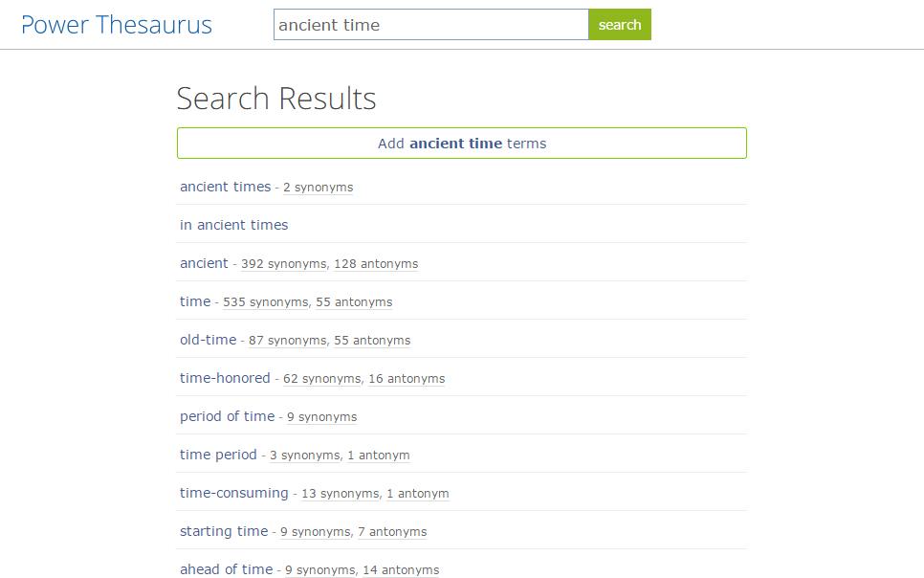
Task: View 1 antonym for time period
Action: pyautogui.click(x=377, y=456)
